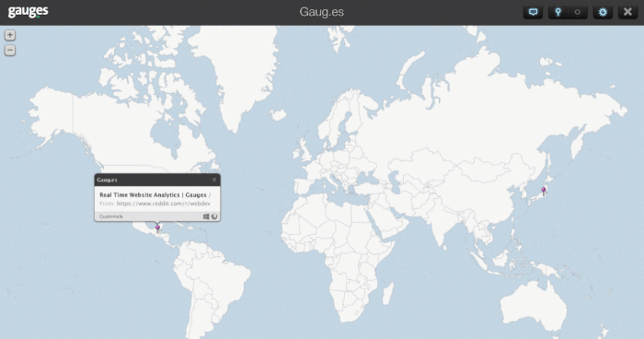Click the purple pin over Guatemala

157,228
